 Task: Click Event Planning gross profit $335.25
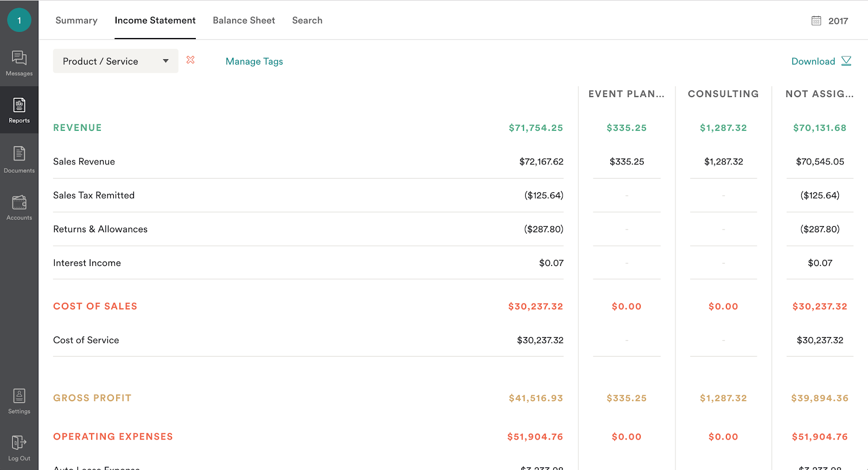[x=627, y=398]
